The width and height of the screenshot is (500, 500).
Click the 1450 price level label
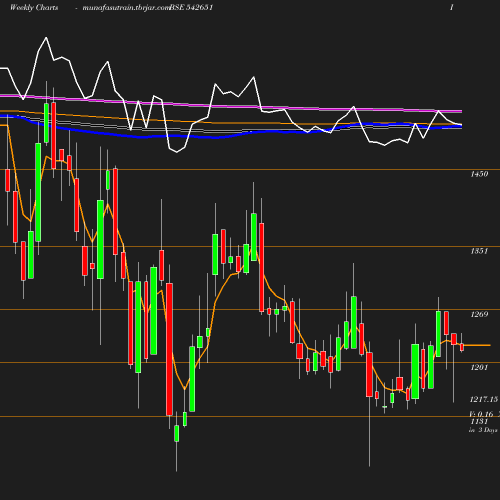click(x=479, y=174)
